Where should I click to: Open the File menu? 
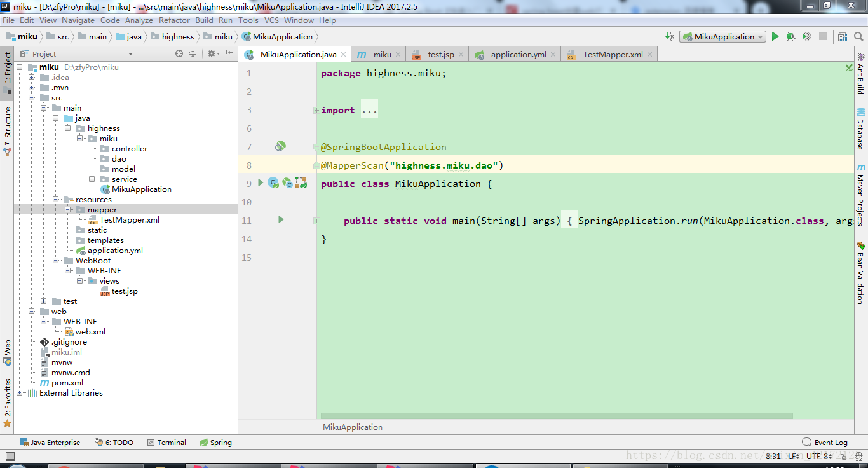(8, 20)
